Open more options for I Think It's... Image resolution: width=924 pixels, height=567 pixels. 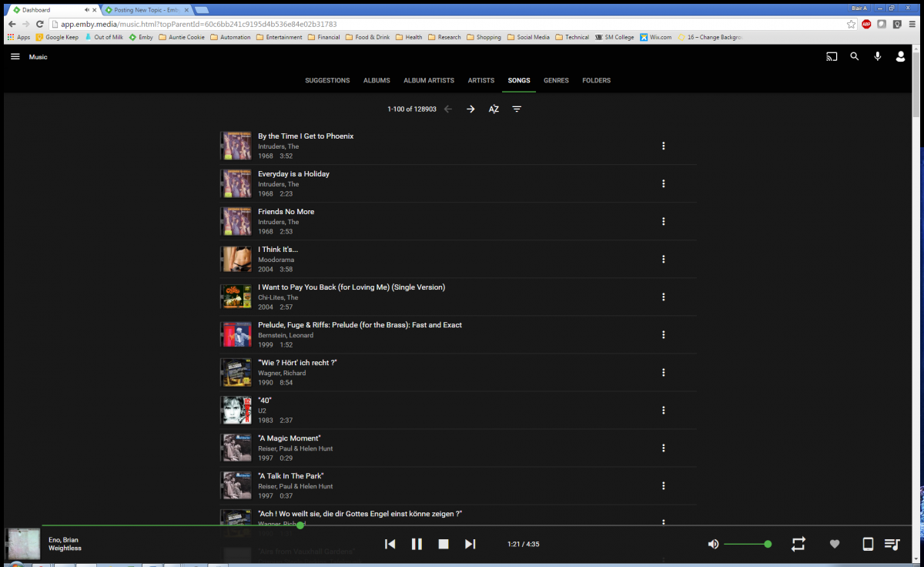pyautogui.click(x=663, y=259)
